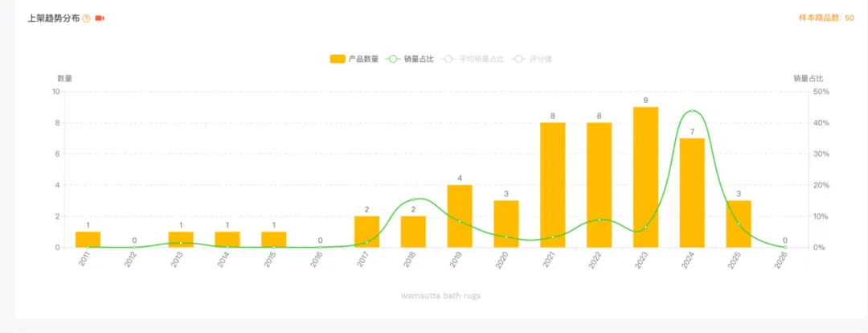The height and width of the screenshot is (333, 868).
Task: Click the value label 7 above 2024 bar
Action: point(693,131)
